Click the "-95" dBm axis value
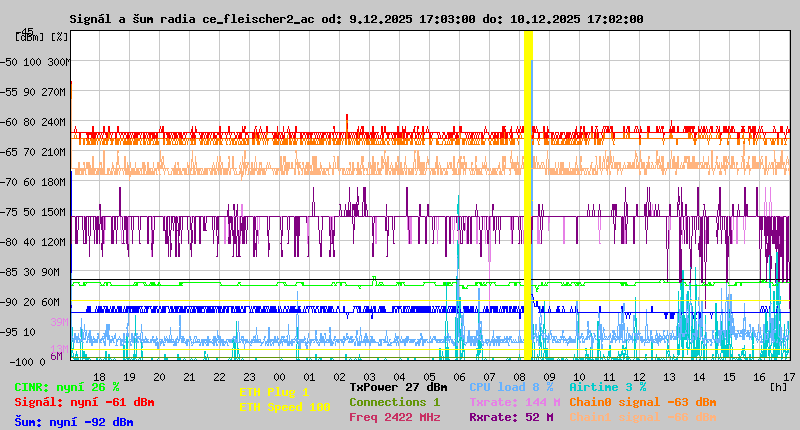This screenshot has width=800, height=430. pos(8,333)
